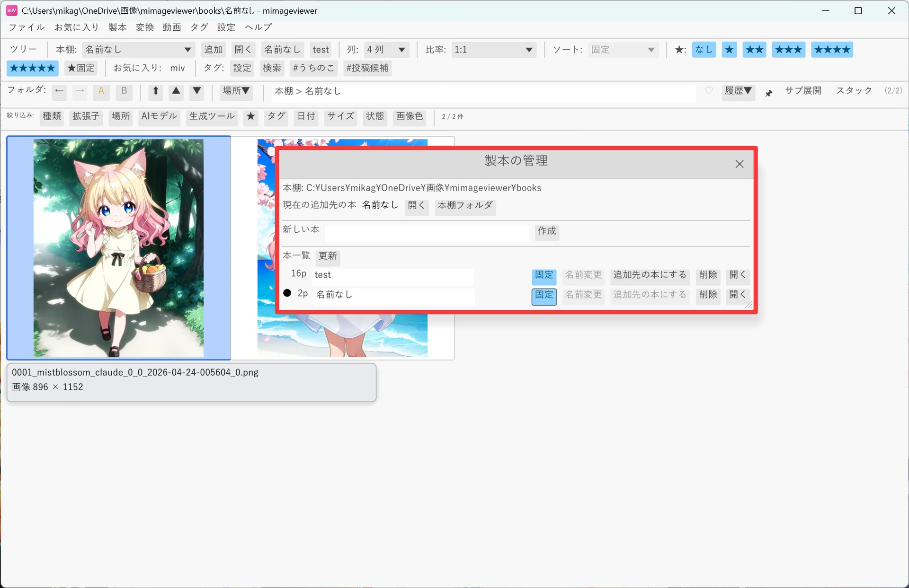Toggle the なし star filter

(x=704, y=50)
